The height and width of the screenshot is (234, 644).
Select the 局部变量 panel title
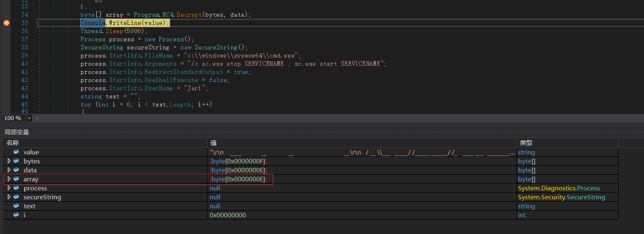click(x=17, y=132)
